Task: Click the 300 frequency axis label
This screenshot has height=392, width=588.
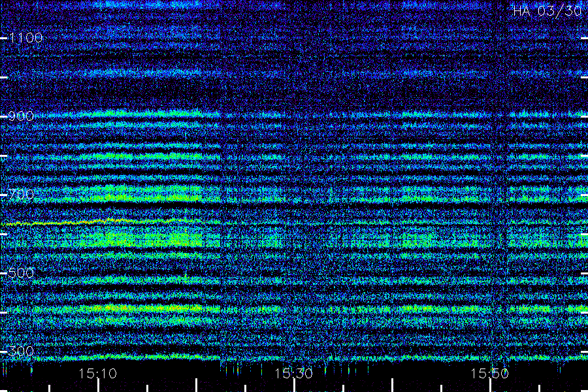Action: [21, 351]
